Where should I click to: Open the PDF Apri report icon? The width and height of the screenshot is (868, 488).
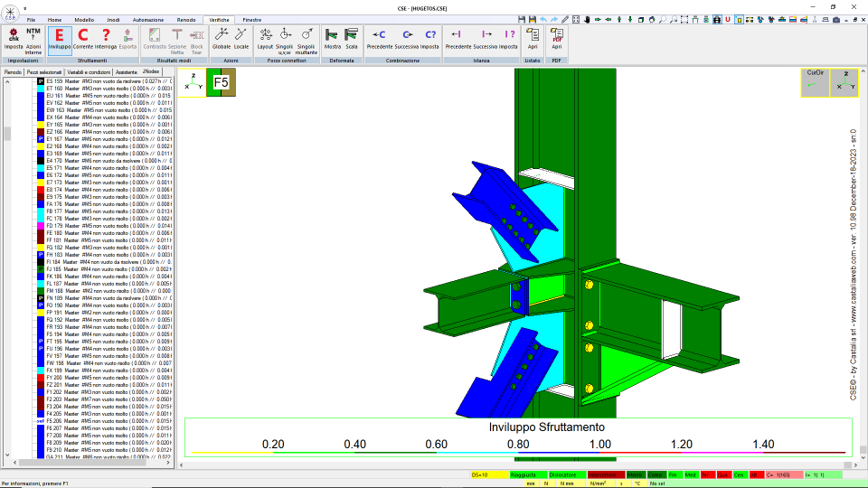click(556, 39)
